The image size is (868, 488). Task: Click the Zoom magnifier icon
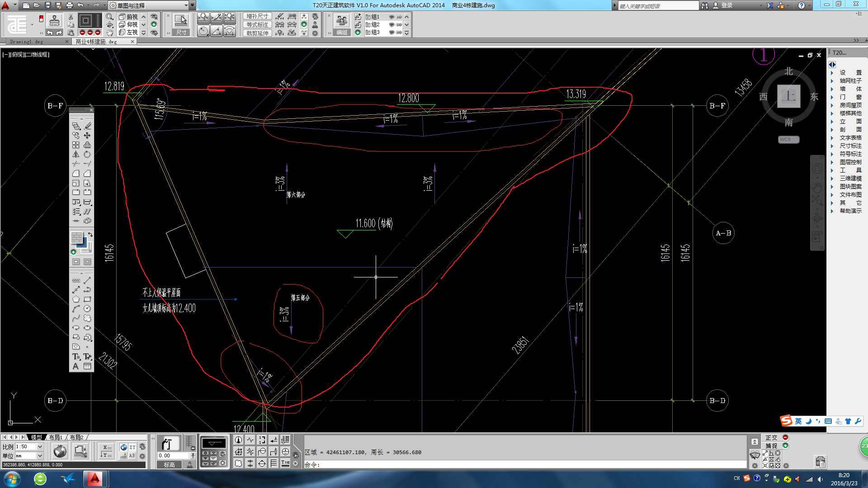point(109,17)
